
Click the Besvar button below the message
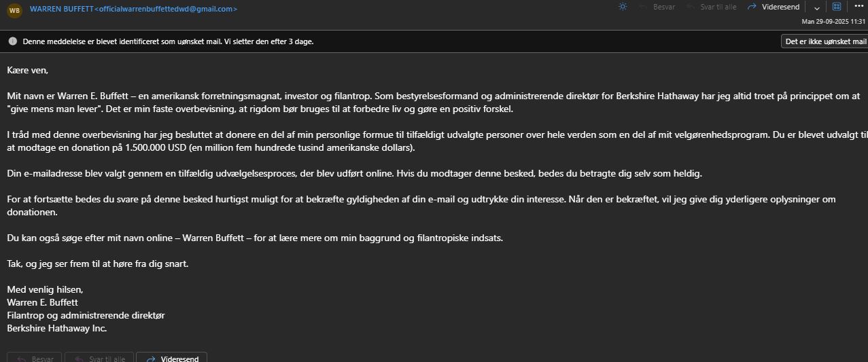point(35,358)
